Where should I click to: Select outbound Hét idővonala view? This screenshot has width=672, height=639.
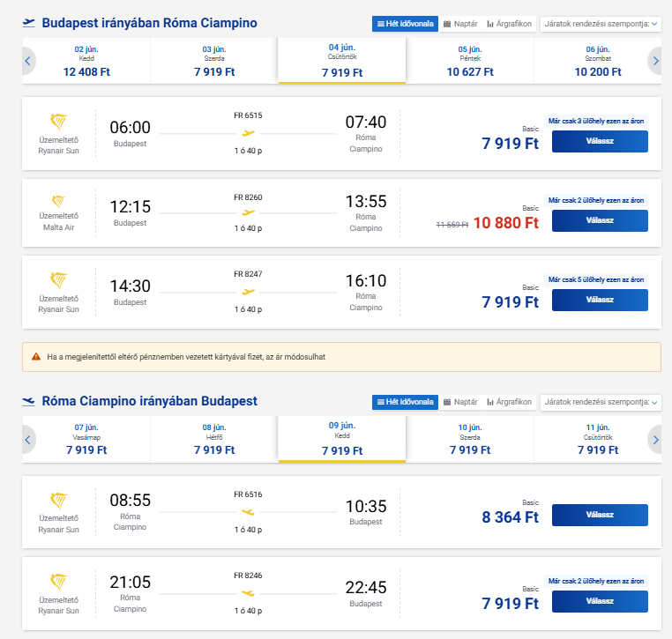click(x=405, y=24)
